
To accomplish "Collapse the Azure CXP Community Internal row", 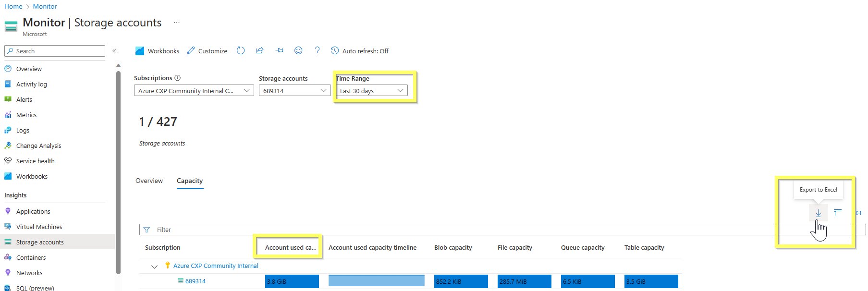I will (154, 266).
